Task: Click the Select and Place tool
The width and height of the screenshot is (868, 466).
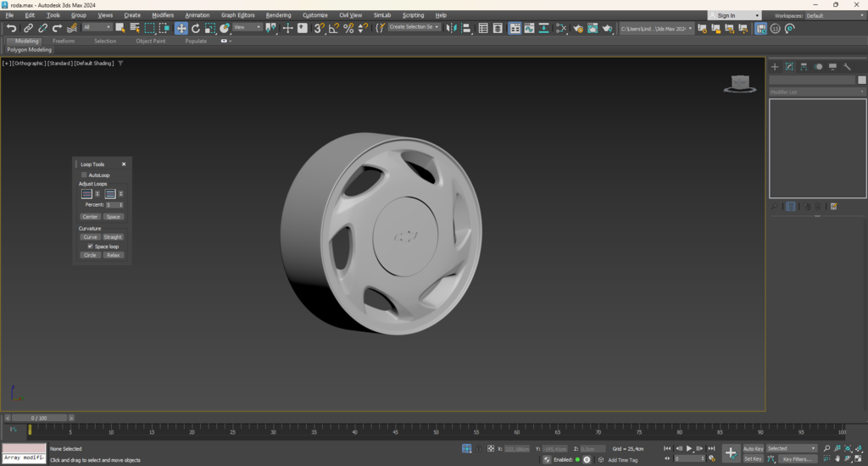Action: coord(224,28)
